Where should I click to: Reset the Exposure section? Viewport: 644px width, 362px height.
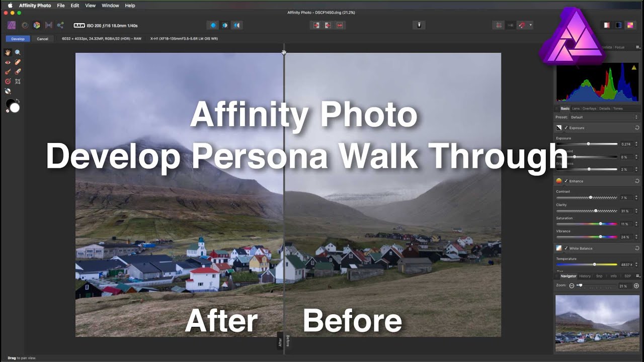point(637,128)
